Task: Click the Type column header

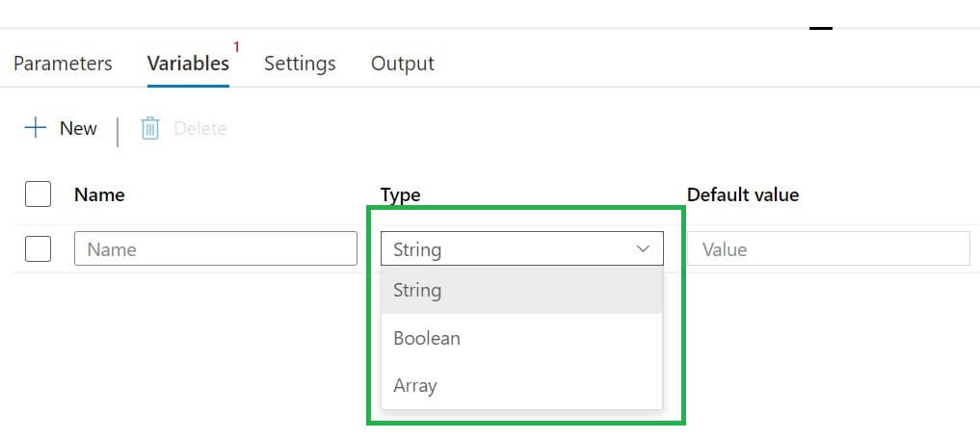Action: (401, 194)
